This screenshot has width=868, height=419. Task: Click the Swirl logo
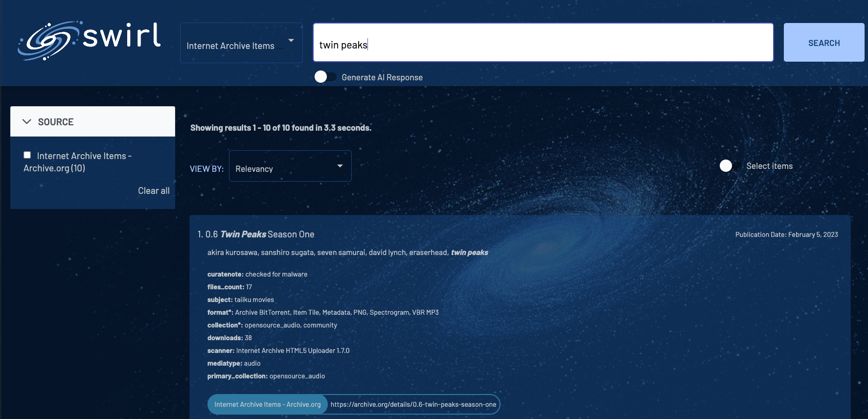(90, 41)
